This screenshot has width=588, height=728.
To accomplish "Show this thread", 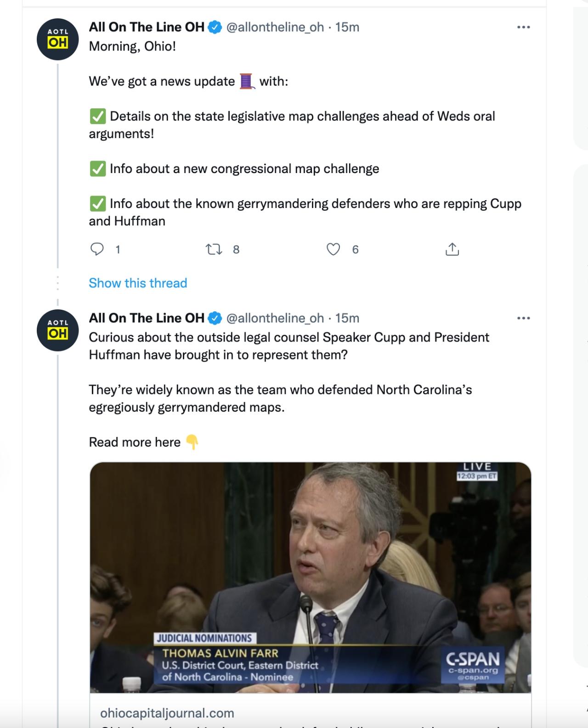I will tap(138, 283).
